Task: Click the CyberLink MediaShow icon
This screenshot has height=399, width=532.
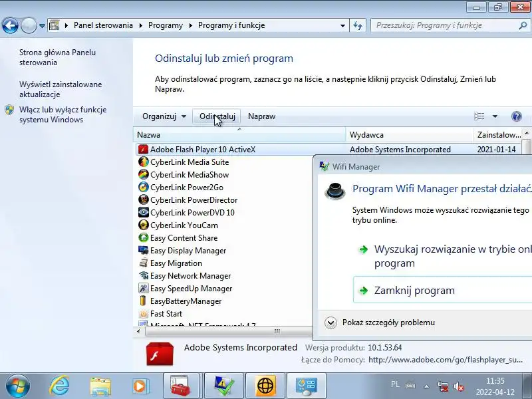Action: coord(143,174)
